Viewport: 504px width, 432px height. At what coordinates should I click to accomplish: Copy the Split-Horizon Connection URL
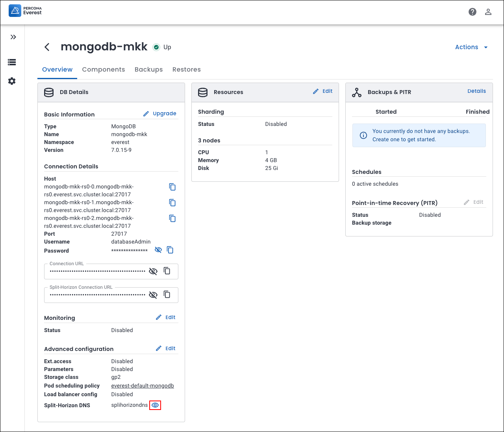[x=167, y=295]
